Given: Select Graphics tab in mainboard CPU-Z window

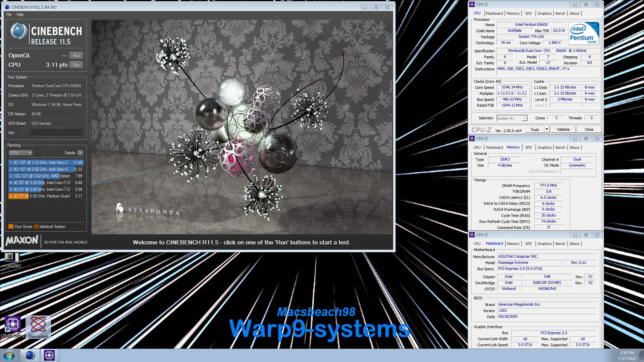Looking at the screenshot, I should point(544,244).
